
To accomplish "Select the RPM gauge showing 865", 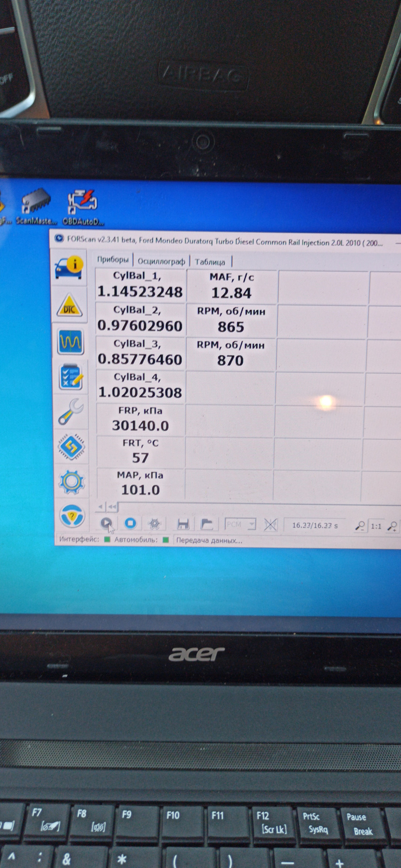I will coord(231,320).
